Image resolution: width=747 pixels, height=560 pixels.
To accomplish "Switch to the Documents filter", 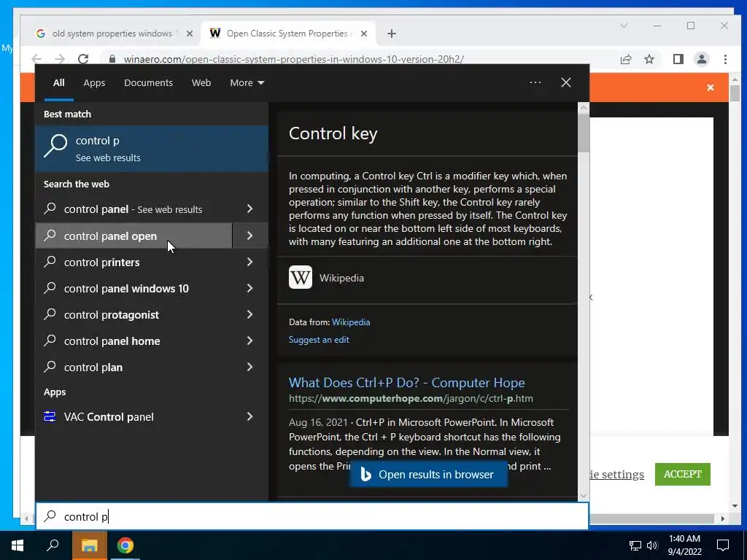I will pyautogui.click(x=148, y=83).
